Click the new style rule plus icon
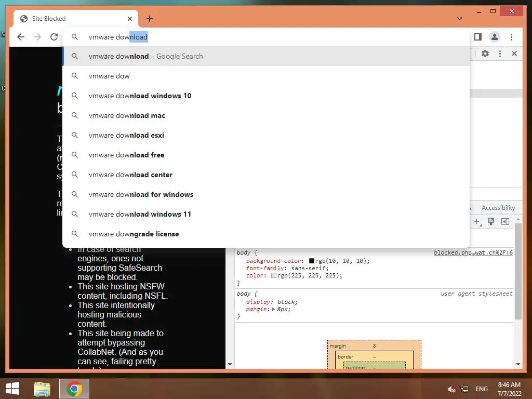Screen dimensions: 532x399 pyautogui.click(x=477, y=222)
